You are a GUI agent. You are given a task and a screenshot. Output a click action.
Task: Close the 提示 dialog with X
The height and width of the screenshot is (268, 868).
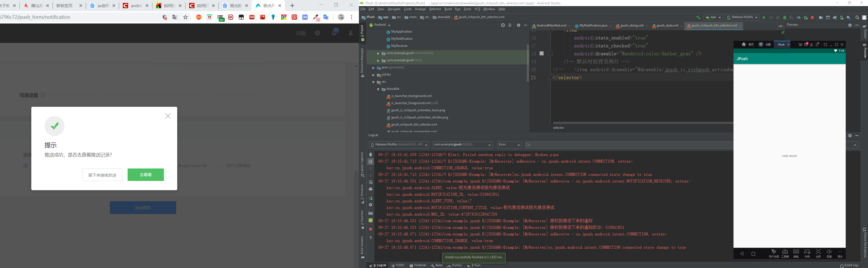click(x=168, y=116)
